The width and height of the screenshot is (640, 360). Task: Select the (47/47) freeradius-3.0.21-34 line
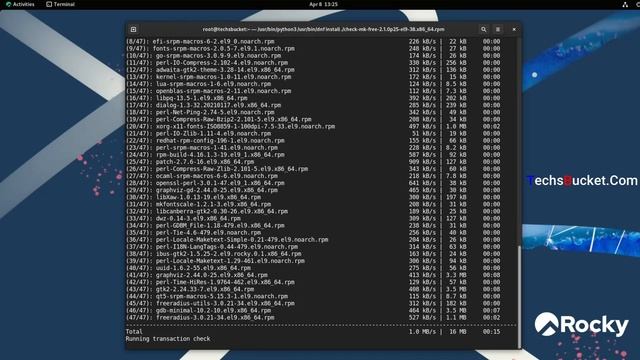pyautogui.click(x=313, y=318)
